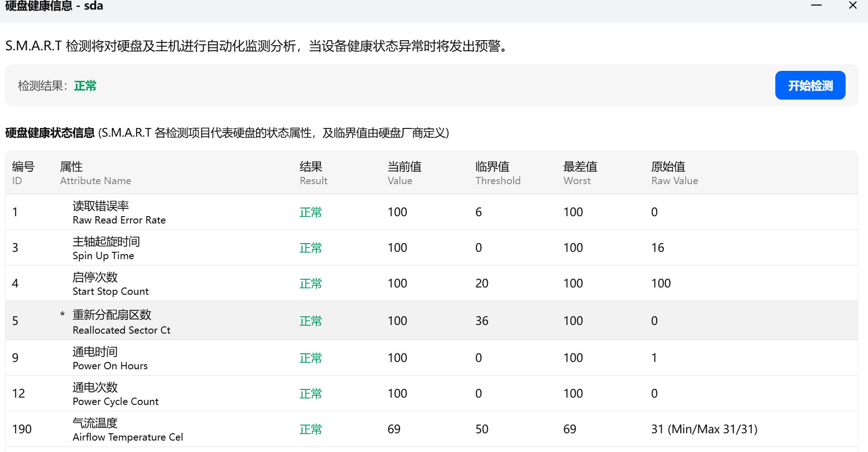Click the 开始检测 button to run SMART test
Image resolution: width=868 pixels, height=452 pixels.
810,85
